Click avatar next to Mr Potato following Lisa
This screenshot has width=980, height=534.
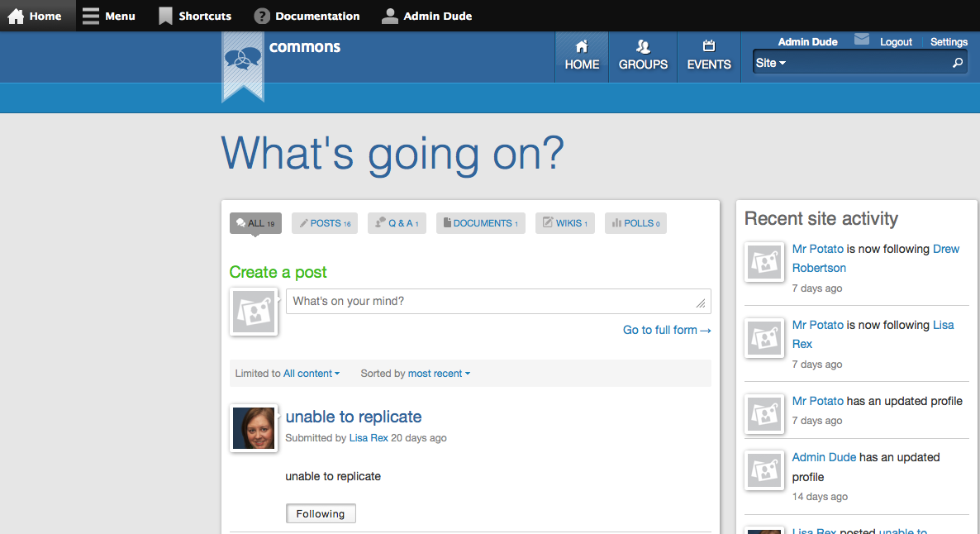[x=764, y=338]
